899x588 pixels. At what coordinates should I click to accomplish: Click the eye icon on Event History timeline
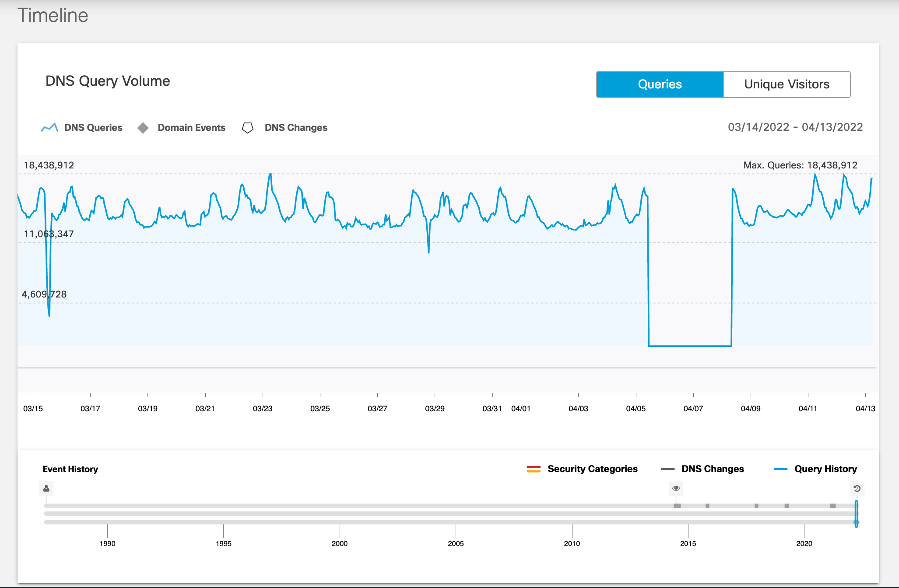click(x=676, y=488)
